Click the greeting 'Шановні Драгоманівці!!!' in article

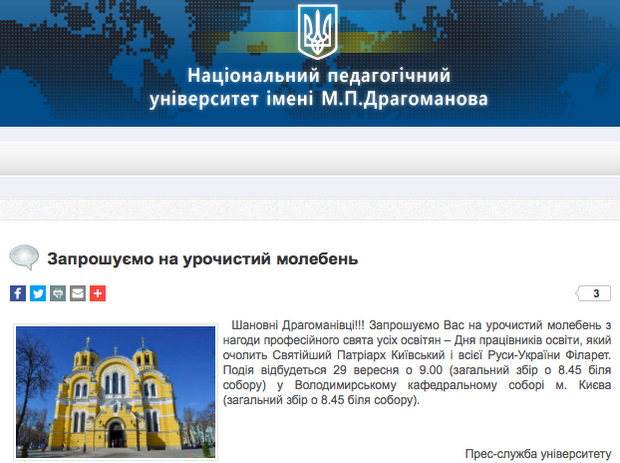coord(297,327)
